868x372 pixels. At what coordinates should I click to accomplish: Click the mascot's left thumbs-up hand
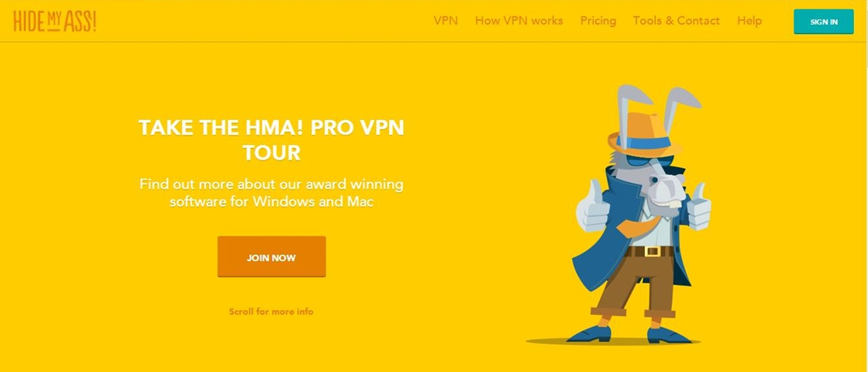pos(592,206)
